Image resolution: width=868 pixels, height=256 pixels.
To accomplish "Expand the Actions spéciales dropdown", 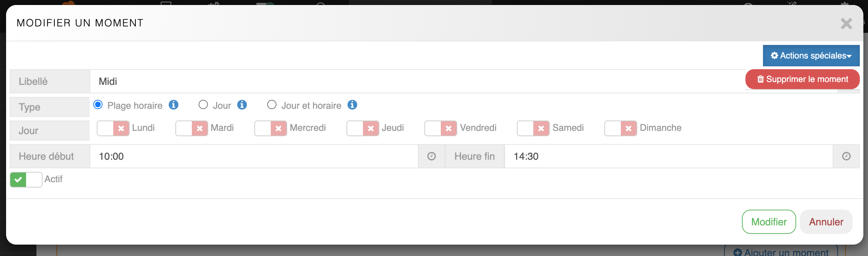I will click(x=811, y=56).
